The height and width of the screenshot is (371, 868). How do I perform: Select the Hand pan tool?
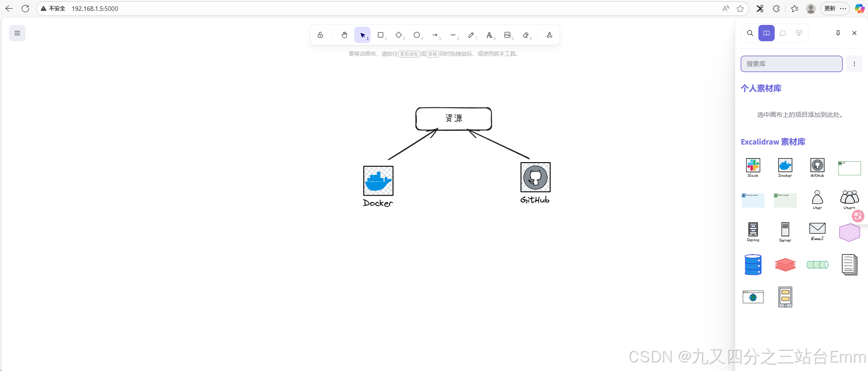click(x=344, y=35)
